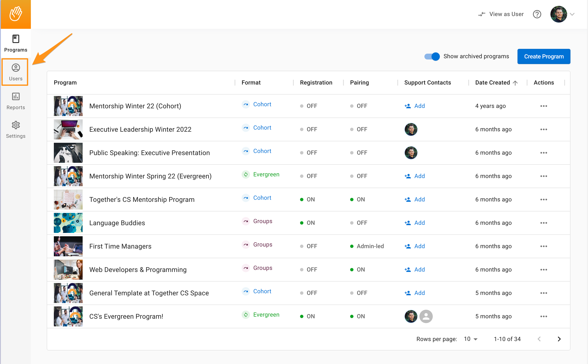The width and height of the screenshot is (588, 364).
Task: Click the profile avatar in header
Action: coord(559,14)
